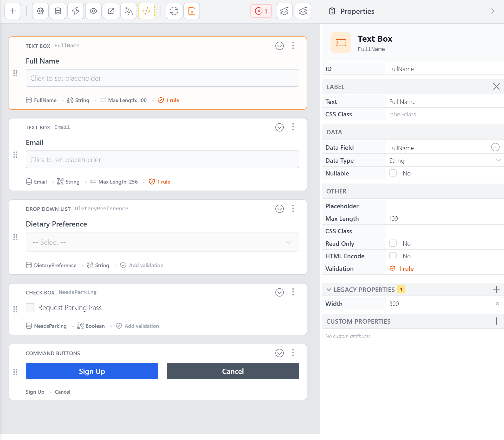The width and height of the screenshot is (504, 440).
Task: Remove the Label section with X
Action: coord(496,86)
